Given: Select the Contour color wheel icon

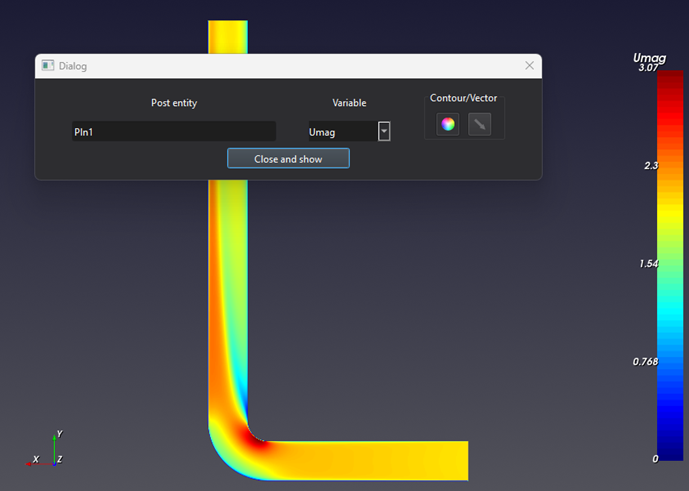Looking at the screenshot, I should point(448,125).
